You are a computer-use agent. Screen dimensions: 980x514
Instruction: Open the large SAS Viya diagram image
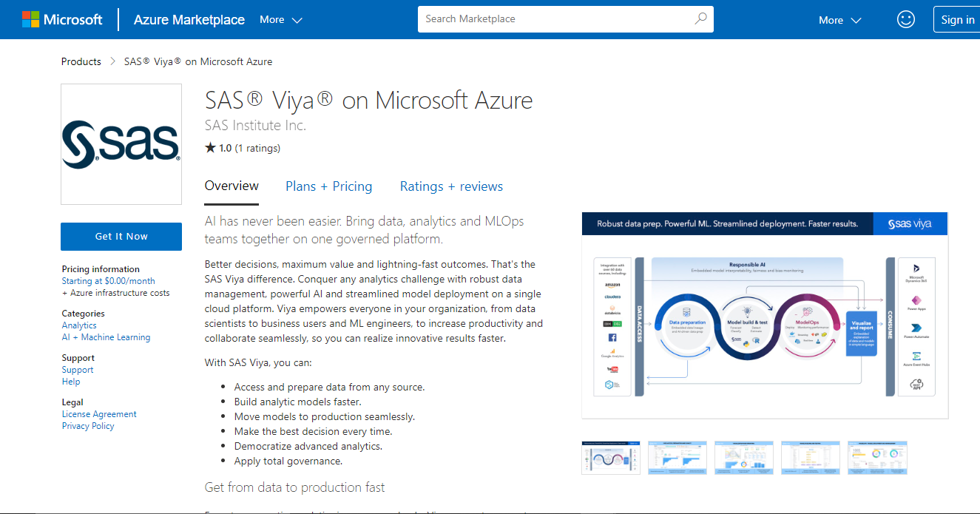[765, 316]
